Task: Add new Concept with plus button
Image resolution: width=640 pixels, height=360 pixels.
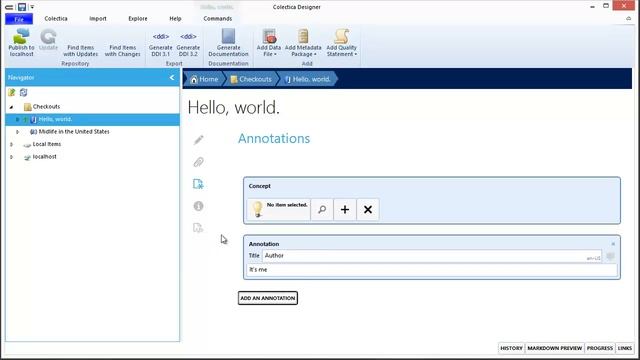Action: [345, 209]
